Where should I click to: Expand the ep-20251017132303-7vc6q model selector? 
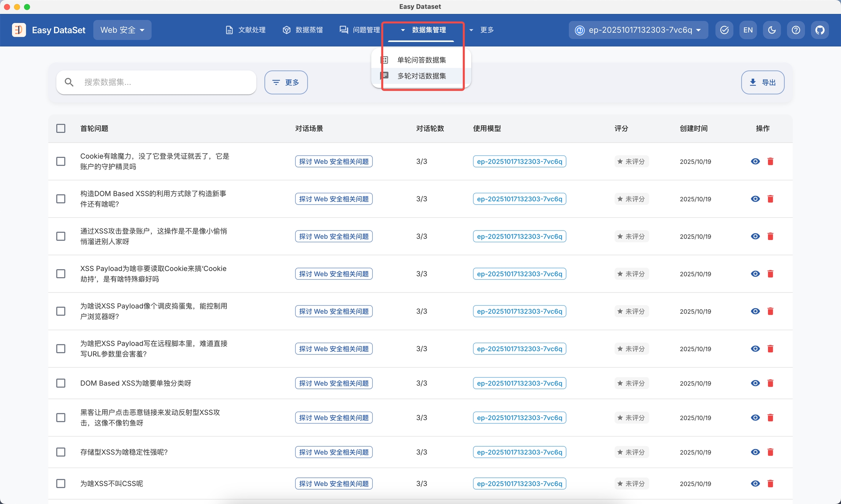[x=638, y=30]
